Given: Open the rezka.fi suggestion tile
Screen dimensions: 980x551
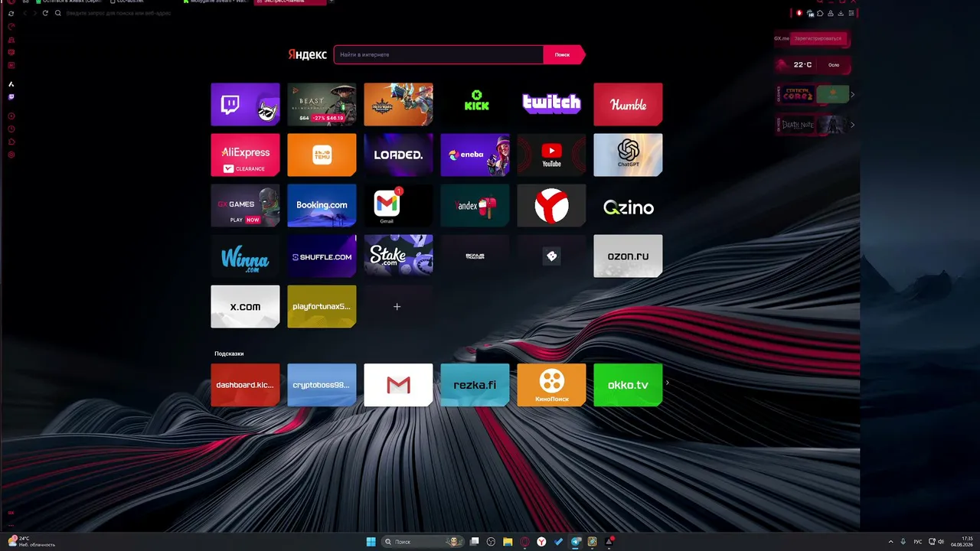Looking at the screenshot, I should (475, 385).
